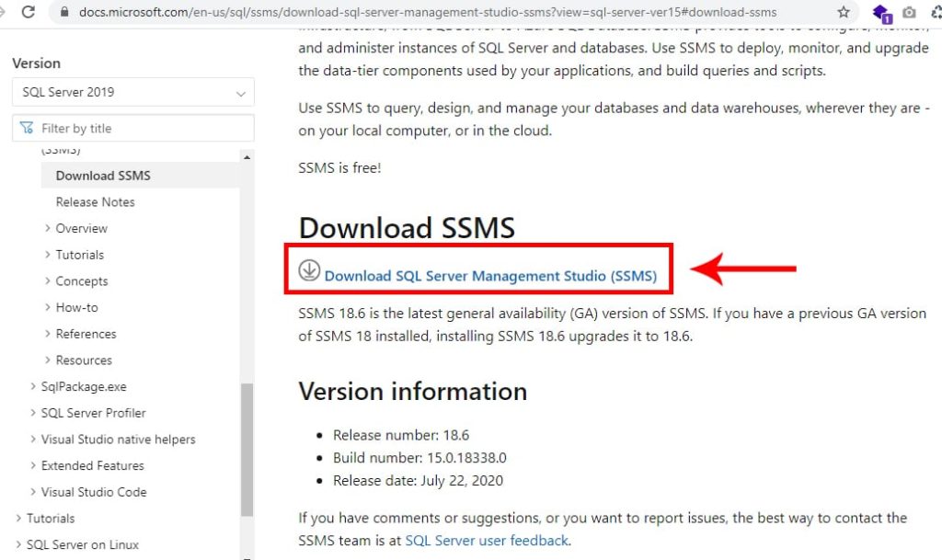Screen dimensions: 942x560
Task: Select the Download SSMS sidebar entry
Action: pyautogui.click(x=102, y=175)
